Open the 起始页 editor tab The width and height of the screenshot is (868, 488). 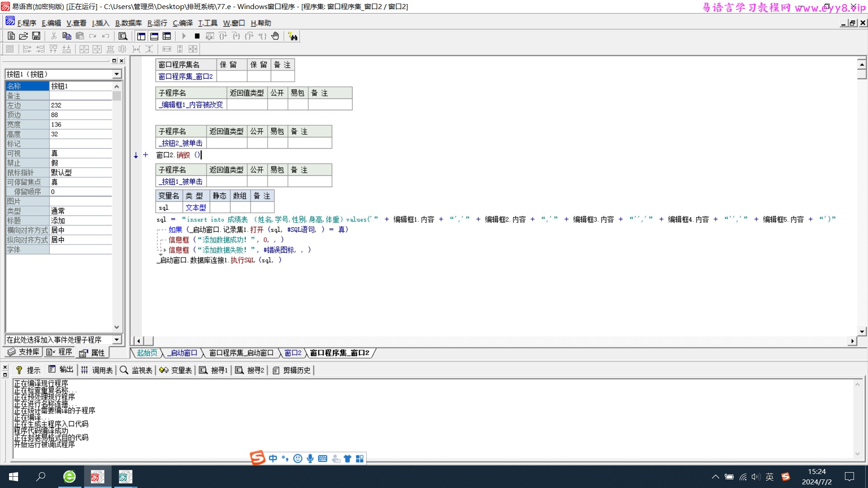pyautogui.click(x=147, y=353)
